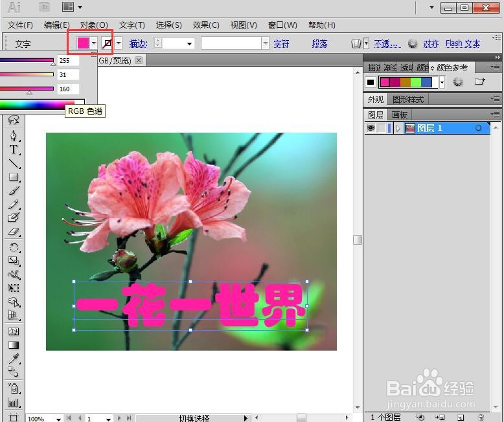Select the Scale tool
504x422 pixels.
pyautogui.click(x=14, y=260)
